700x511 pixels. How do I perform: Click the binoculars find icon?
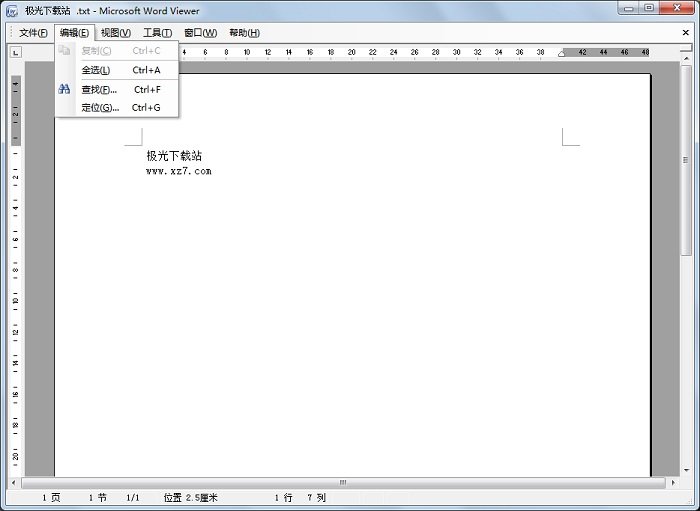tap(64, 89)
